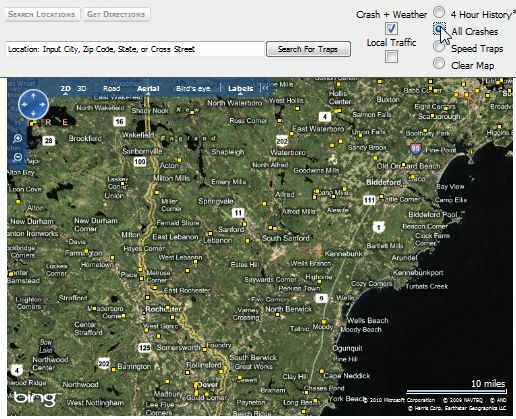Viewport: 516px width, 419px height.
Task: Click the Search For Traps button
Action: [308, 49]
